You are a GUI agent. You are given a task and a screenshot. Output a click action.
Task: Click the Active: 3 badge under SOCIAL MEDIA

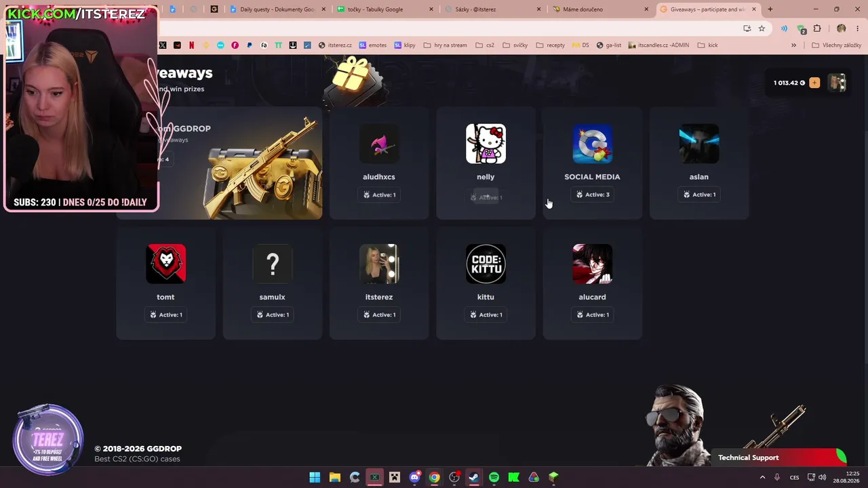pyautogui.click(x=592, y=195)
